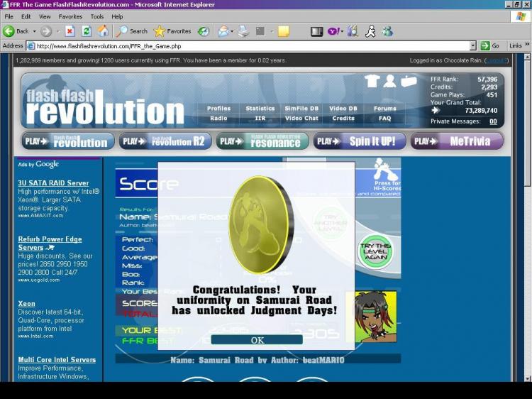The width and height of the screenshot is (532, 399).
Task: Click the History icon beside Favorites
Action: click(204, 31)
